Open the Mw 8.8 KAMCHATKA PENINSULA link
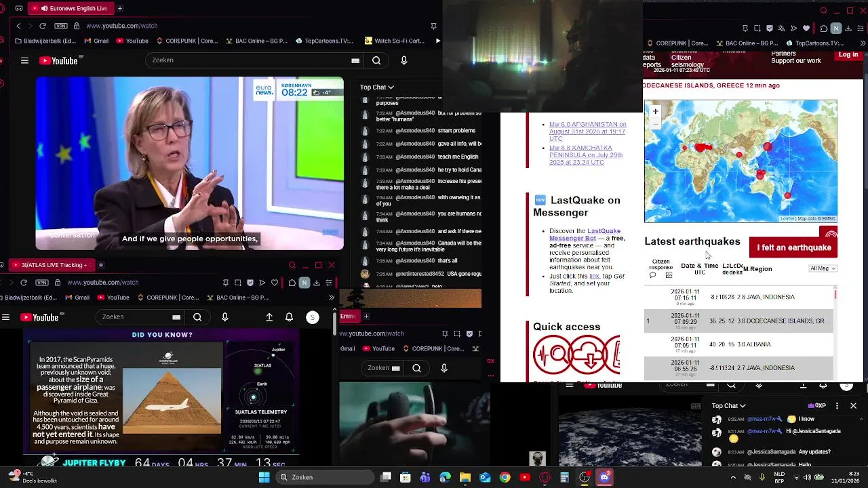This screenshot has height=488, width=868. pos(586,155)
